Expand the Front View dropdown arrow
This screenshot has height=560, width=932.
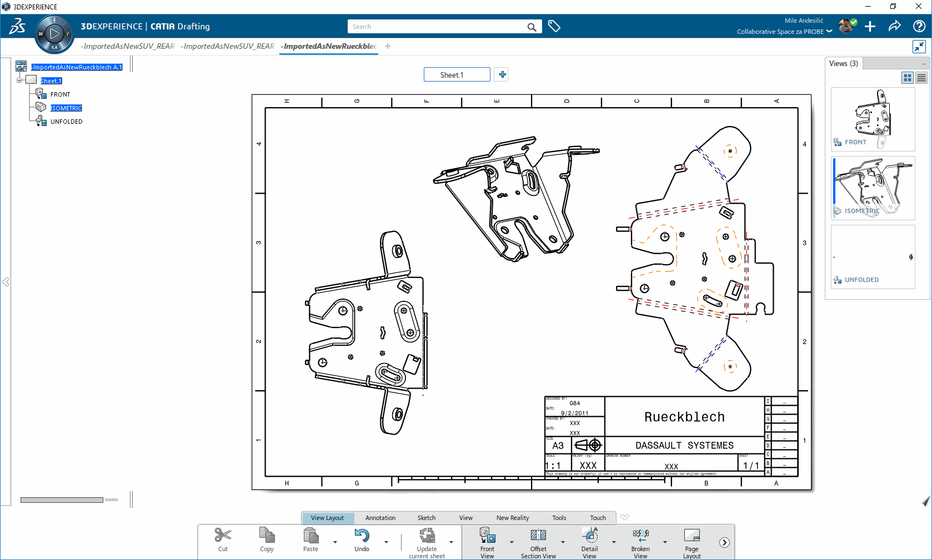point(512,542)
